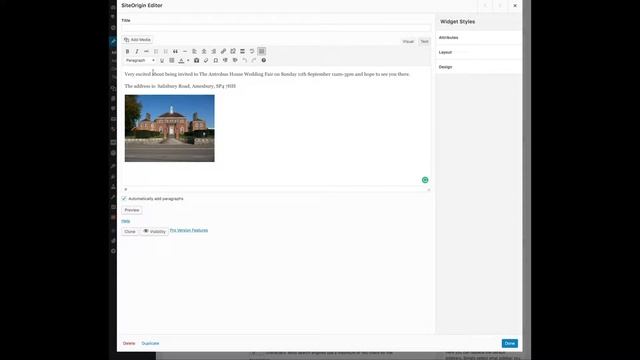640x360 pixels.
Task: Align text left
Action: [x=194, y=51]
